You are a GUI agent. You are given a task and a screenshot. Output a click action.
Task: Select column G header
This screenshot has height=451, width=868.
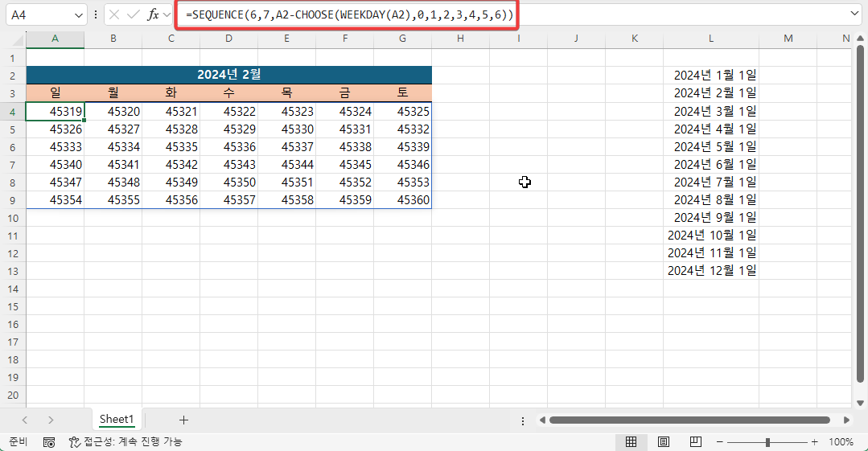pyautogui.click(x=402, y=39)
